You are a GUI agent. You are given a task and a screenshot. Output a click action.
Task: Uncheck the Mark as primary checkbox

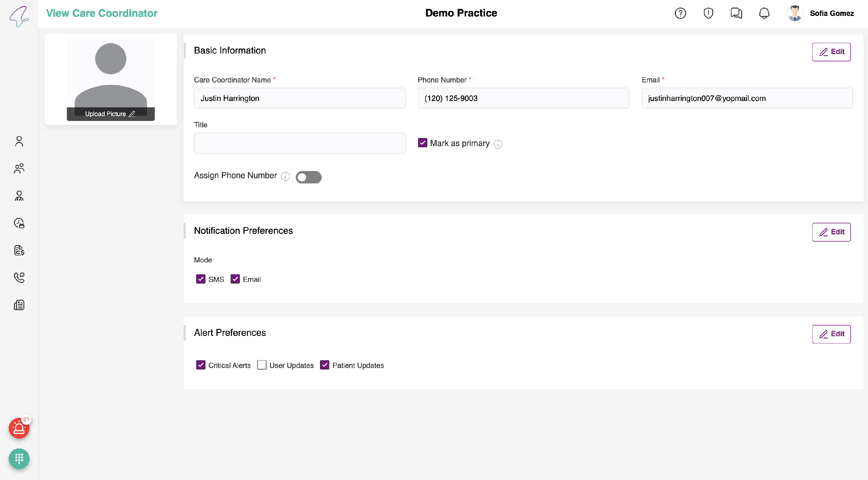point(422,143)
